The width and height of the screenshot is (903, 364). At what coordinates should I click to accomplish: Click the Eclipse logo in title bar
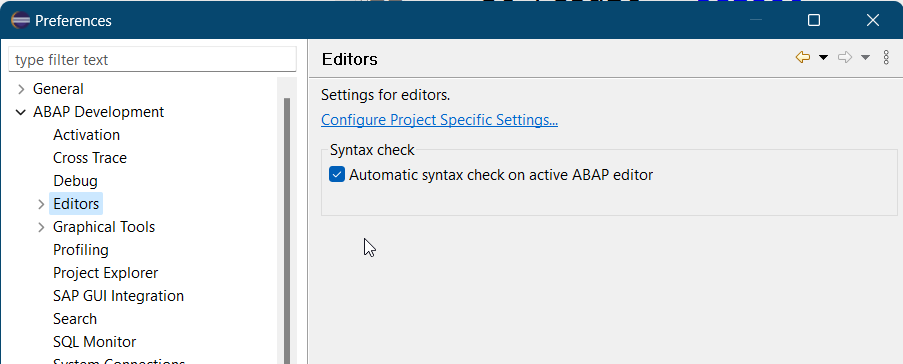[21, 20]
